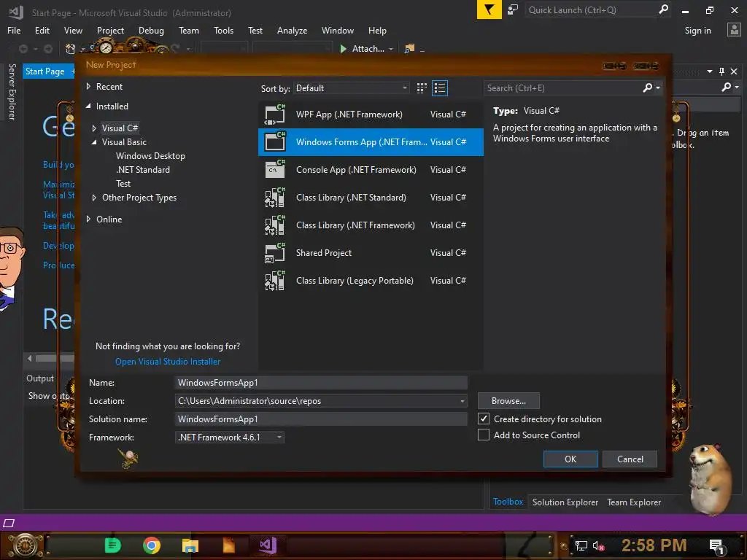Viewport: 747px width, 560px height.
Task: Expand the Visual C# tree node
Action: pyautogui.click(x=94, y=128)
